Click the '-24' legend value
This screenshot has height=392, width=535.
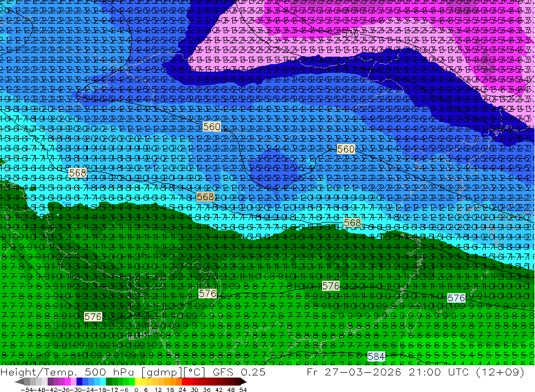(x=88, y=390)
